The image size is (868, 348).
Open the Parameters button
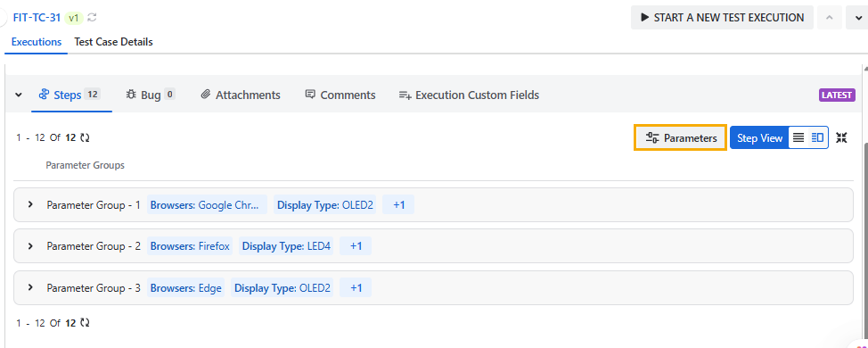click(680, 138)
